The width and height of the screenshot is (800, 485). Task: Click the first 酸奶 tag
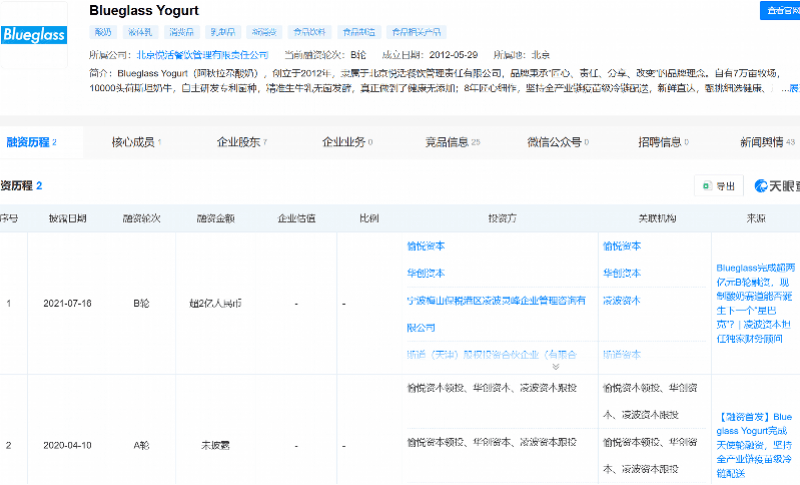(105, 32)
